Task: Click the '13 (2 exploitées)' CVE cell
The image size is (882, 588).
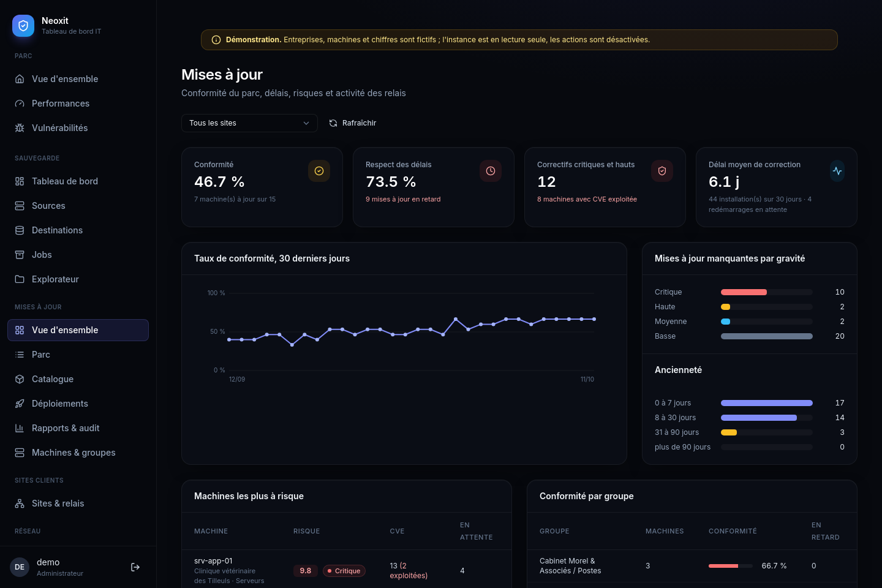Action: (409, 571)
